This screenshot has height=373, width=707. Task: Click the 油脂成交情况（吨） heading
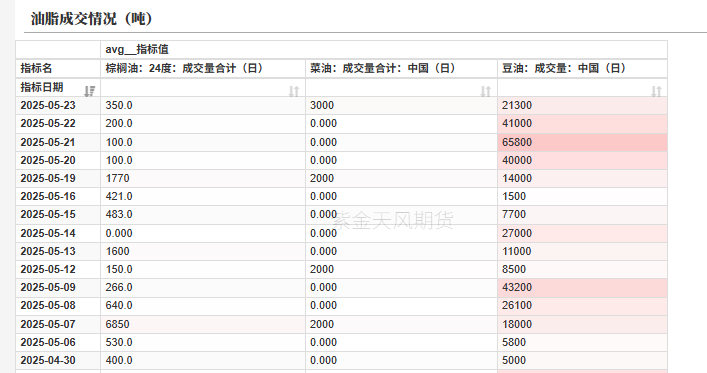tap(92, 19)
